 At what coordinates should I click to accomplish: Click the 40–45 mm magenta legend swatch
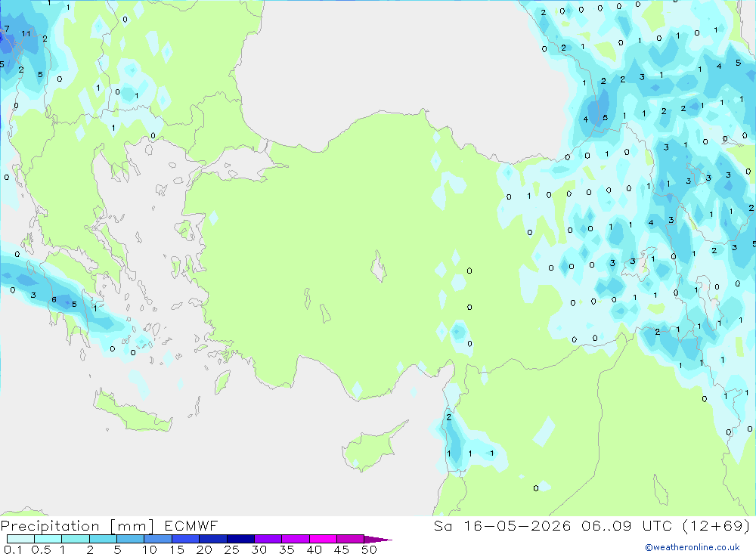323,539
